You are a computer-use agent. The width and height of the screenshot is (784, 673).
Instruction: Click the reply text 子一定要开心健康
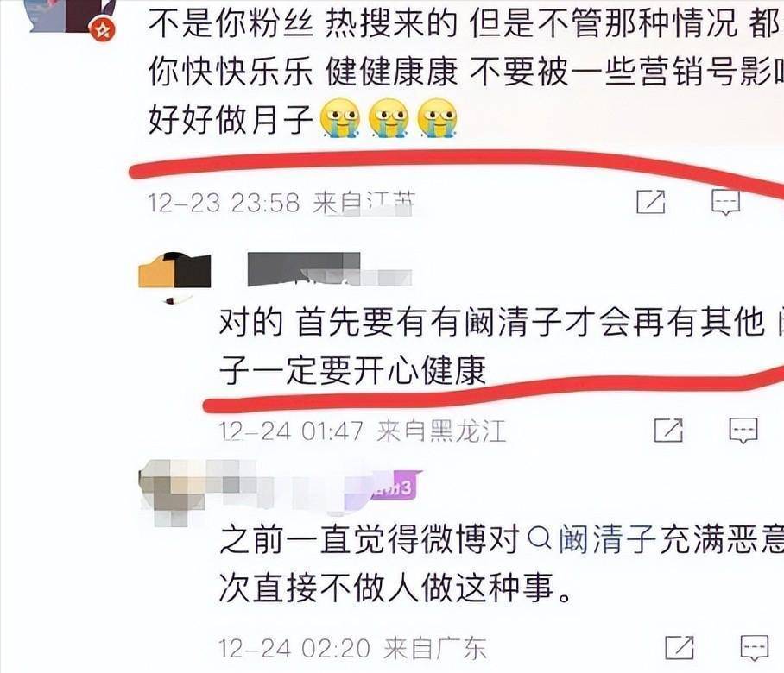coord(353,371)
